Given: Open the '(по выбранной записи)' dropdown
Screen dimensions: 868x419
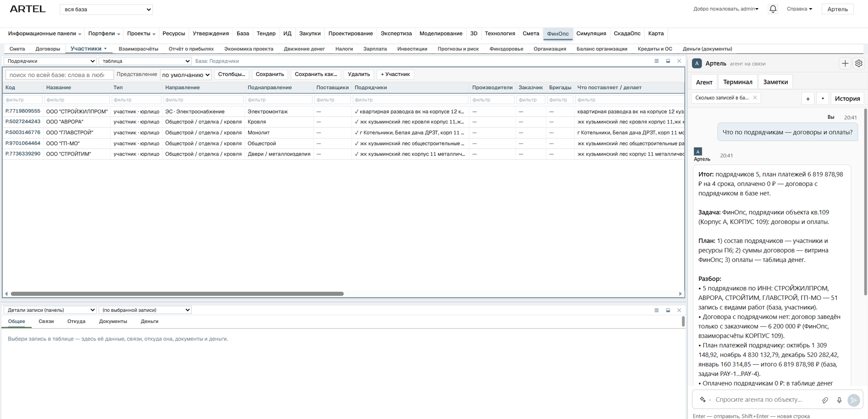Looking at the screenshot, I should coord(145,310).
